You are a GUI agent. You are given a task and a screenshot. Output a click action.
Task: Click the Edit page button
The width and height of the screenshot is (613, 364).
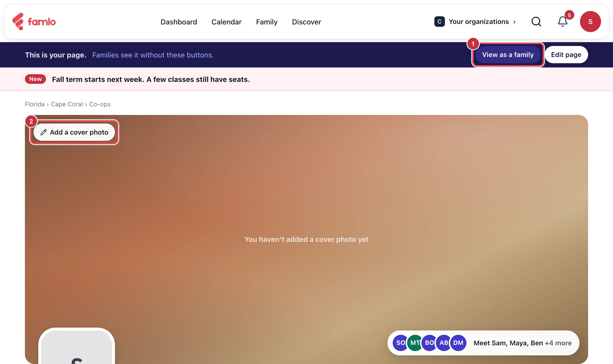pyautogui.click(x=566, y=54)
